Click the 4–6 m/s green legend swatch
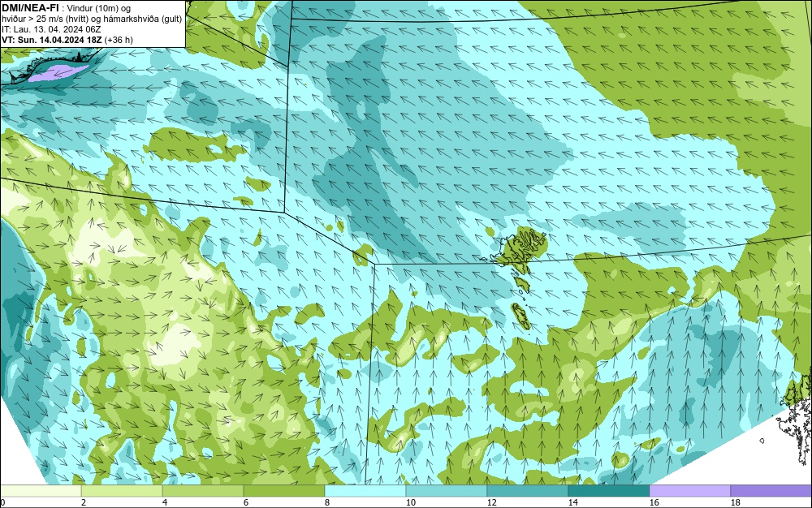This screenshot has height=508, width=812. coord(203,491)
